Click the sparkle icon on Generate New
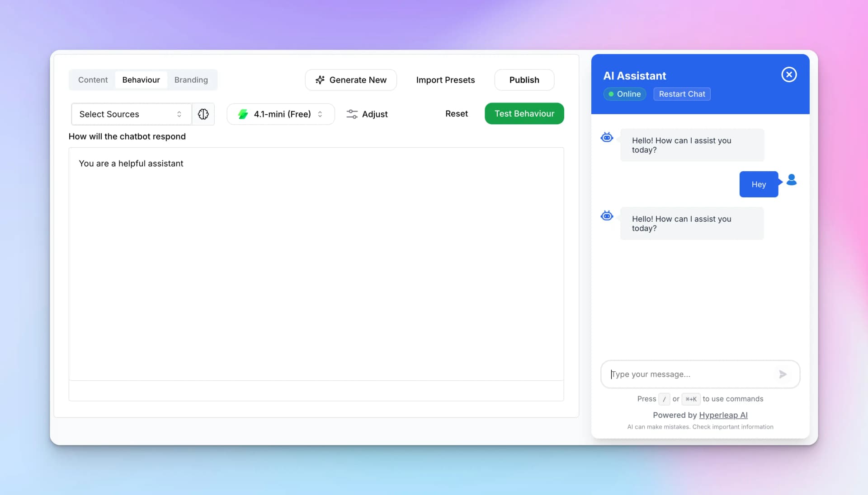Image resolution: width=868 pixels, height=495 pixels. (x=320, y=80)
